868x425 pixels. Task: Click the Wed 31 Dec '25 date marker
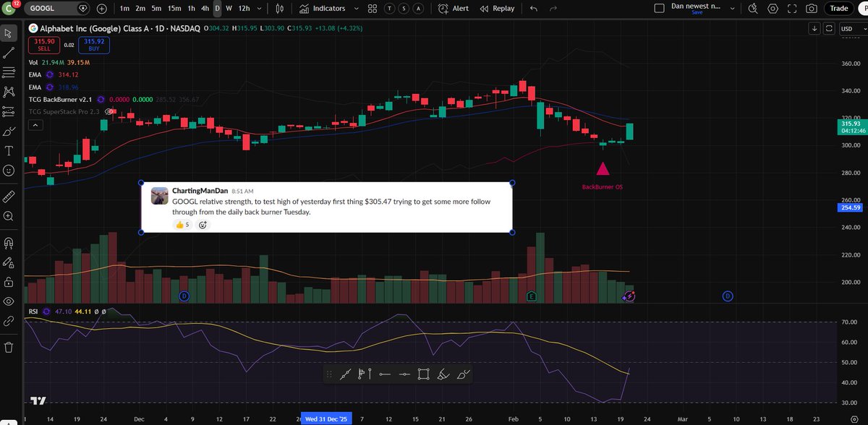(x=326, y=418)
